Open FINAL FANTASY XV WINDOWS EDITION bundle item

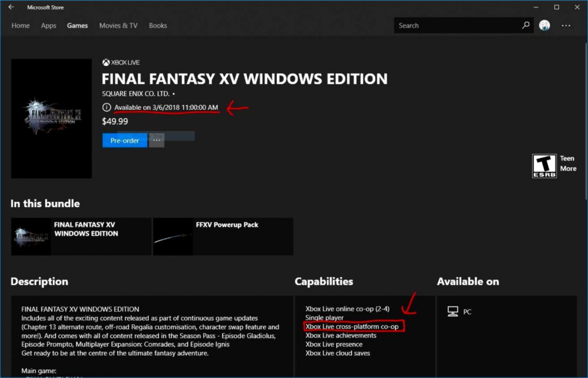(81, 237)
